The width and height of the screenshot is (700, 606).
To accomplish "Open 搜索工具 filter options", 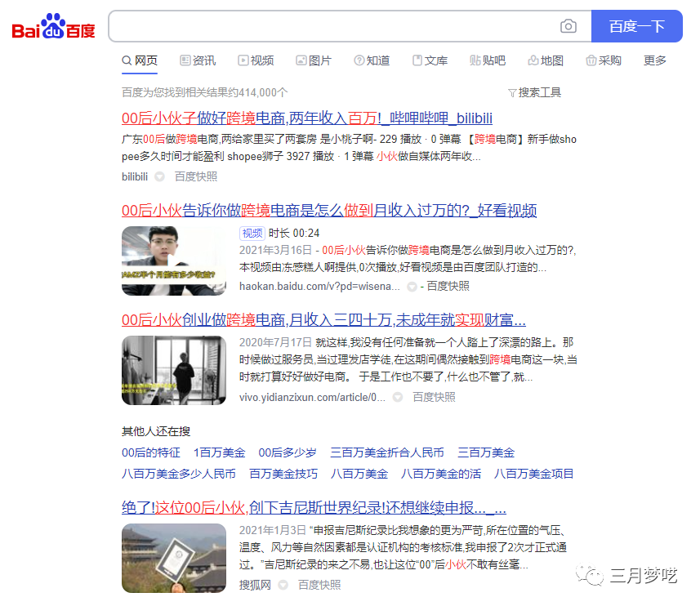I will pos(534,92).
